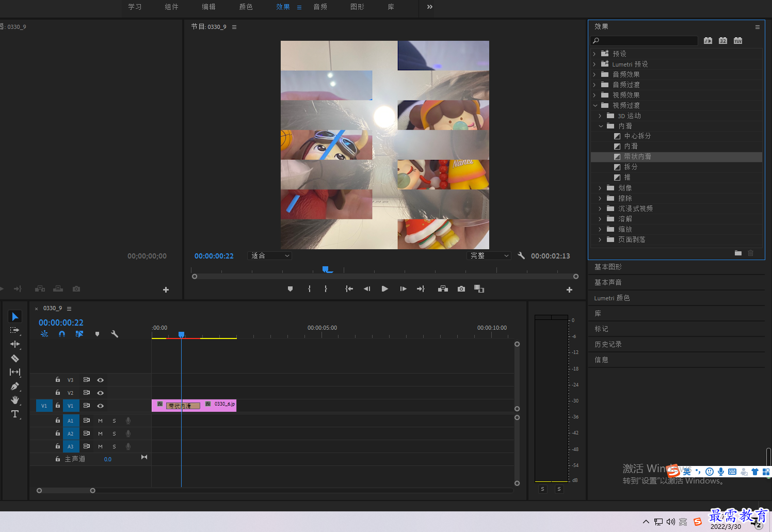
Task: Switch to 学习 workspace tab
Action: click(x=135, y=7)
